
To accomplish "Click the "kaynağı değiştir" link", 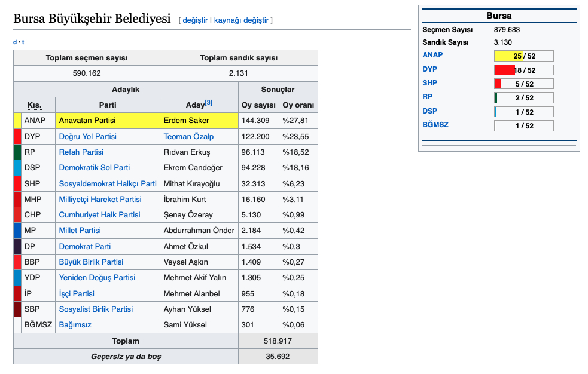I will pos(241,20).
